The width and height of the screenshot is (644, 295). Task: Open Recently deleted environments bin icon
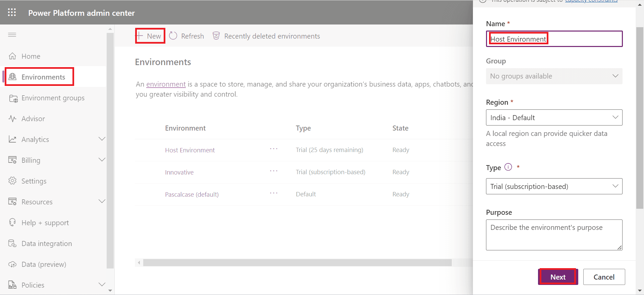216,36
